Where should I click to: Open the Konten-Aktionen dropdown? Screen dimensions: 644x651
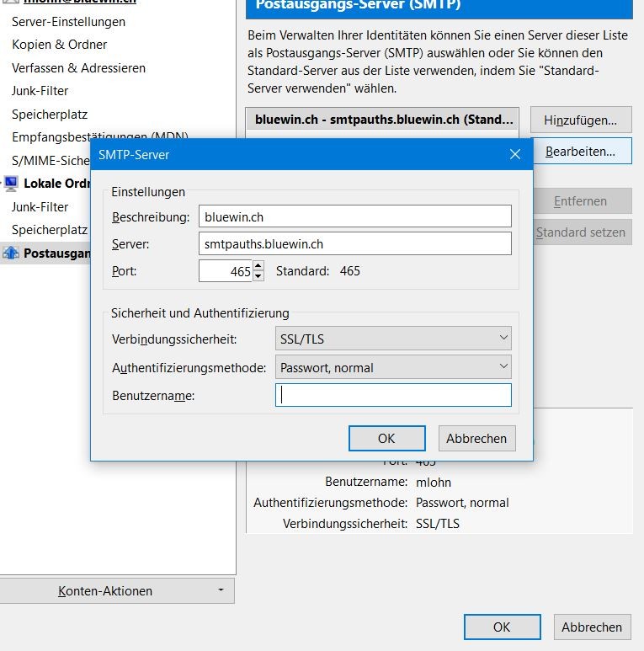point(117,590)
